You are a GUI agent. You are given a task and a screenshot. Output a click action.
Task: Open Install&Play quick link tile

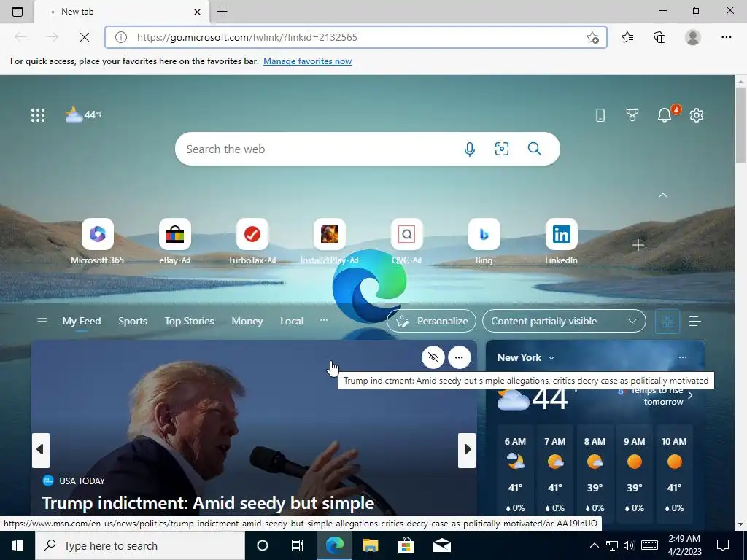[x=329, y=241]
